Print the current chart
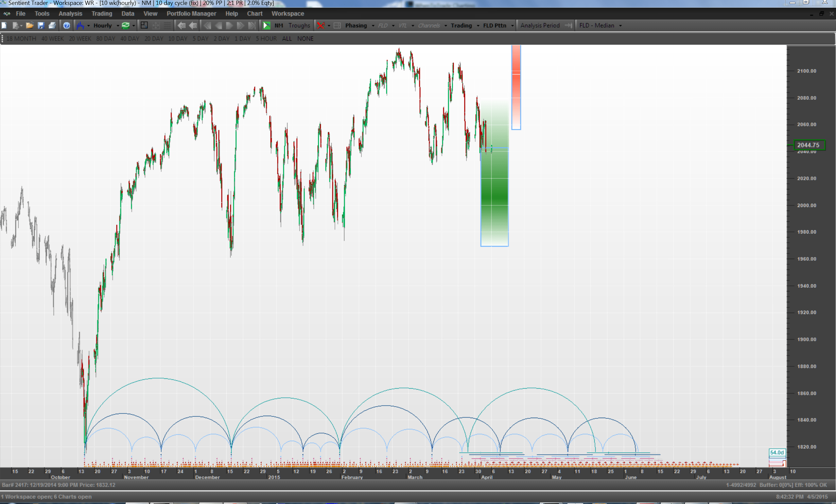The image size is (836, 504). click(x=52, y=26)
